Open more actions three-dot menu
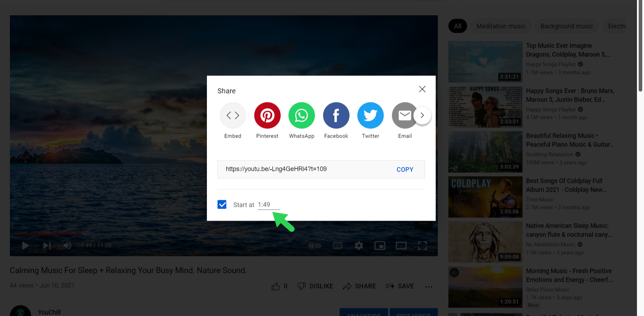 pos(429,287)
